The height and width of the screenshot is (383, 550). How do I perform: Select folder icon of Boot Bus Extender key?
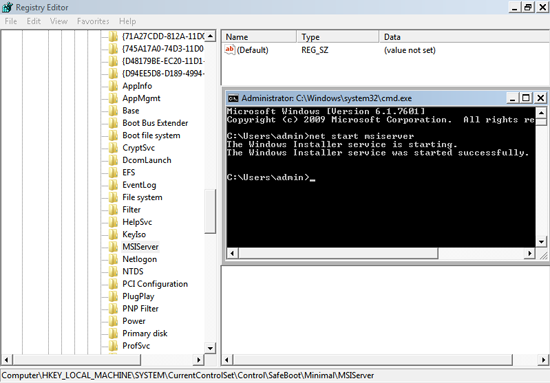113,123
